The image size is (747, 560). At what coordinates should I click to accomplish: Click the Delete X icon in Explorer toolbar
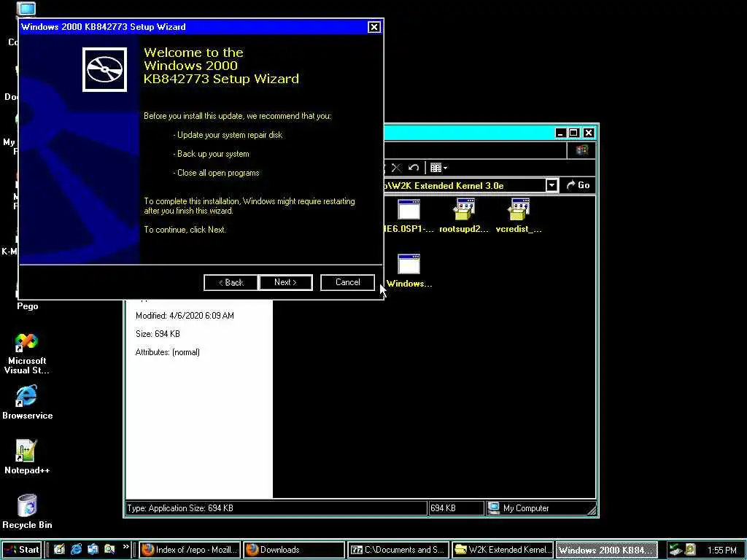pyautogui.click(x=396, y=168)
